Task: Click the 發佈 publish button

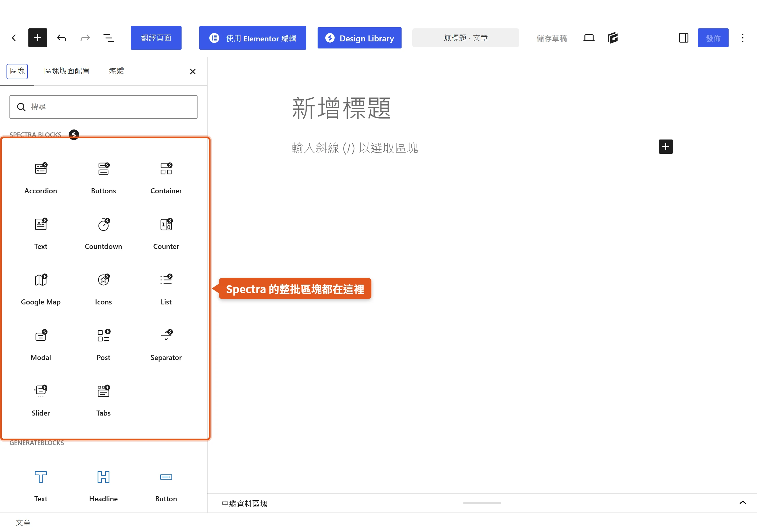Action: [x=713, y=38]
